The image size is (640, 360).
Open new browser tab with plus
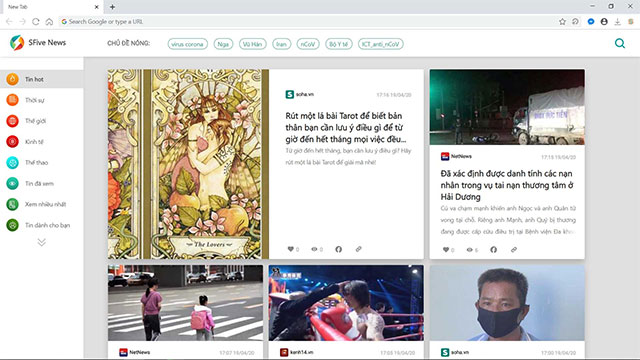coord(112,7)
